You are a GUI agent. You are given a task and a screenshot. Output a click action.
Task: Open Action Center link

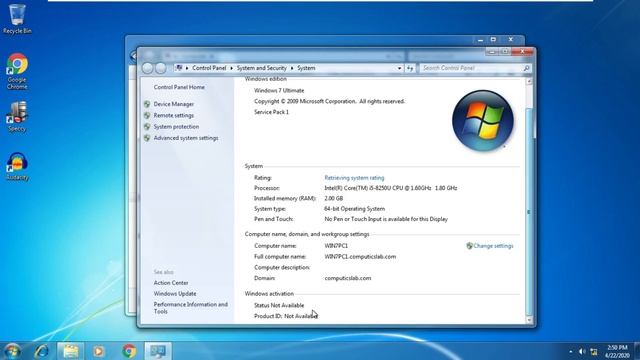point(171,283)
